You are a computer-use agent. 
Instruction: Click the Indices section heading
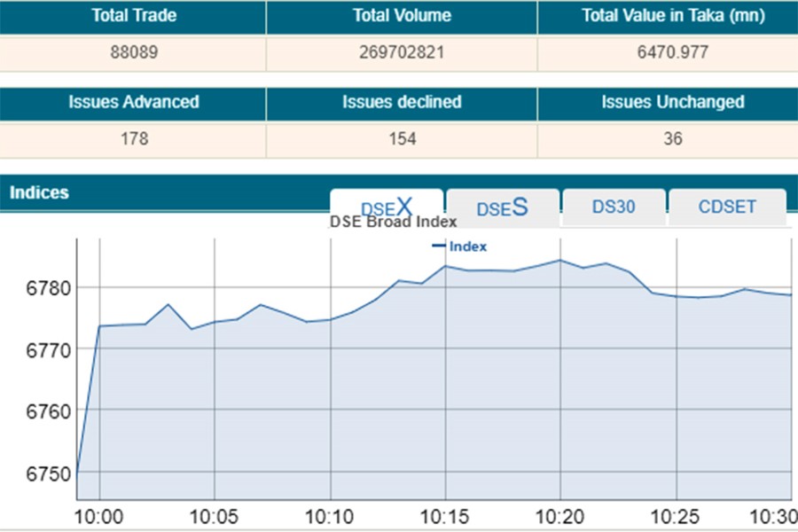coord(39,192)
